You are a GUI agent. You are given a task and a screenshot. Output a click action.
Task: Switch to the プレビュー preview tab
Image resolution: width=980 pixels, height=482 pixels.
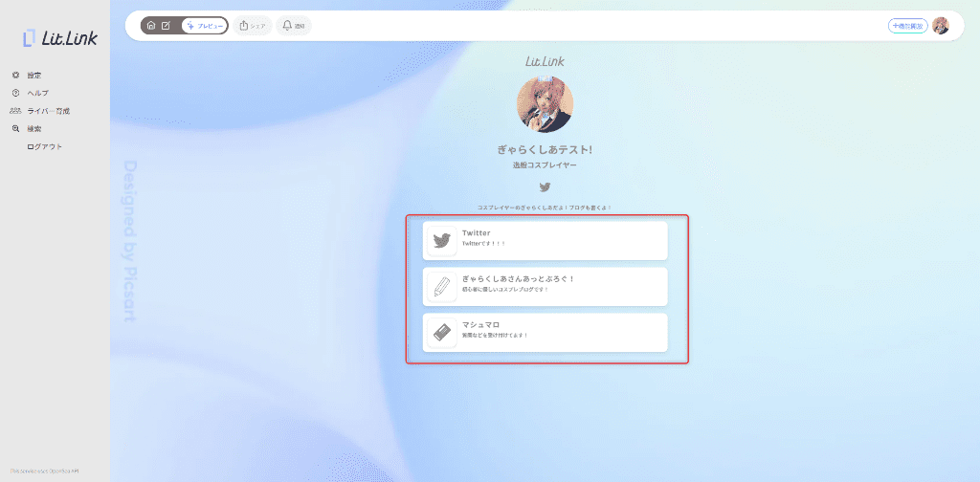[x=205, y=26]
